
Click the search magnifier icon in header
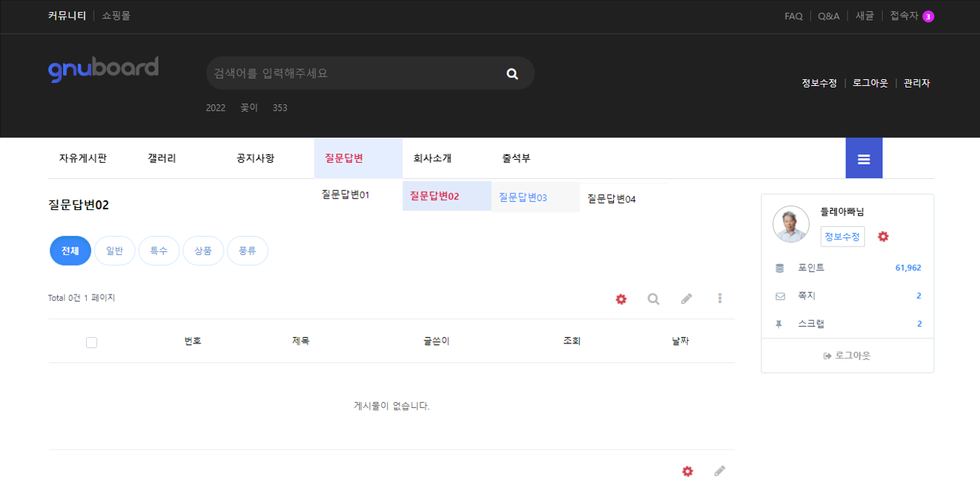pos(512,74)
